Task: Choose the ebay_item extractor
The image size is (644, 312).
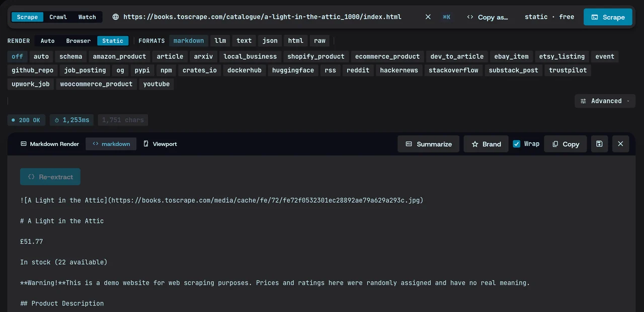Action: coord(511,56)
